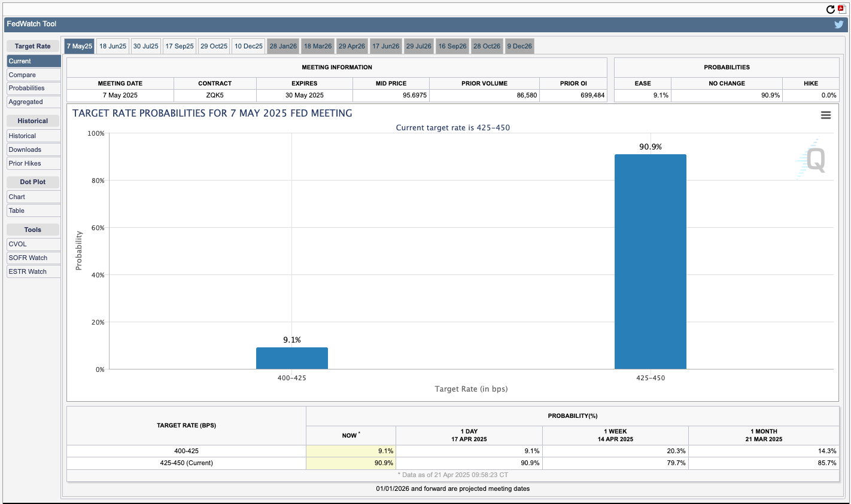Open the Historical link under Historical section
Viewport: 851px width, 504px height.
[34, 136]
